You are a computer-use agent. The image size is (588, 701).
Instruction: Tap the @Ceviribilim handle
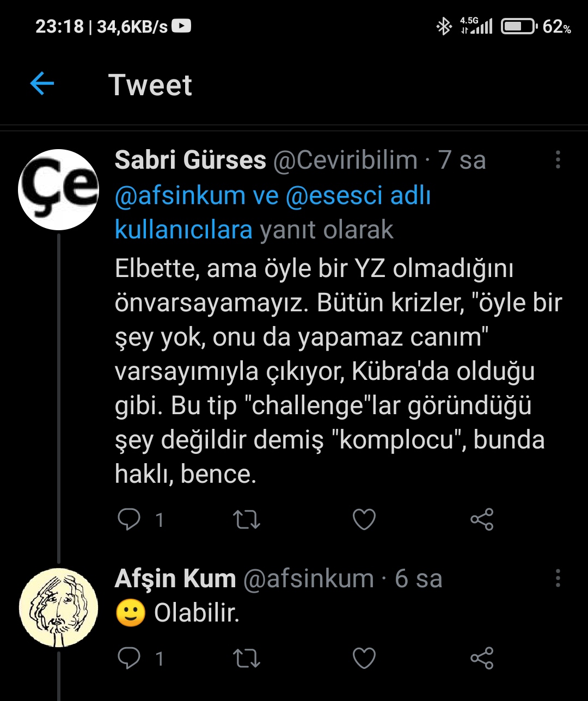tap(345, 160)
